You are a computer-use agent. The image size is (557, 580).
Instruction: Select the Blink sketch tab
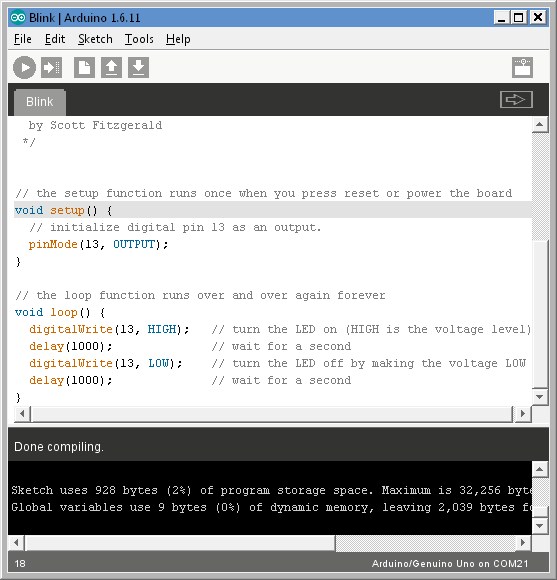[x=40, y=102]
